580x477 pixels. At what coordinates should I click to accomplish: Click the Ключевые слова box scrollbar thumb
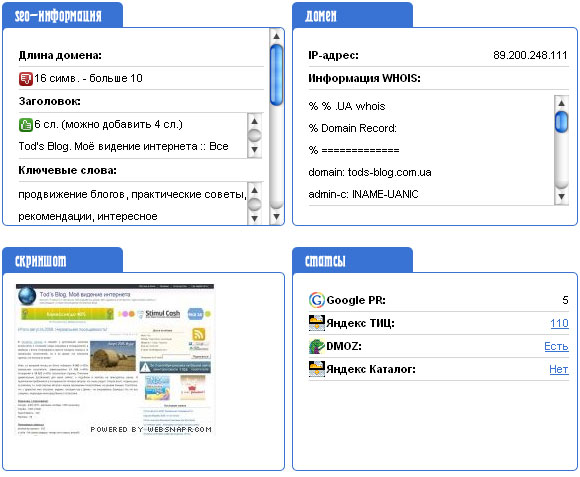(x=254, y=204)
